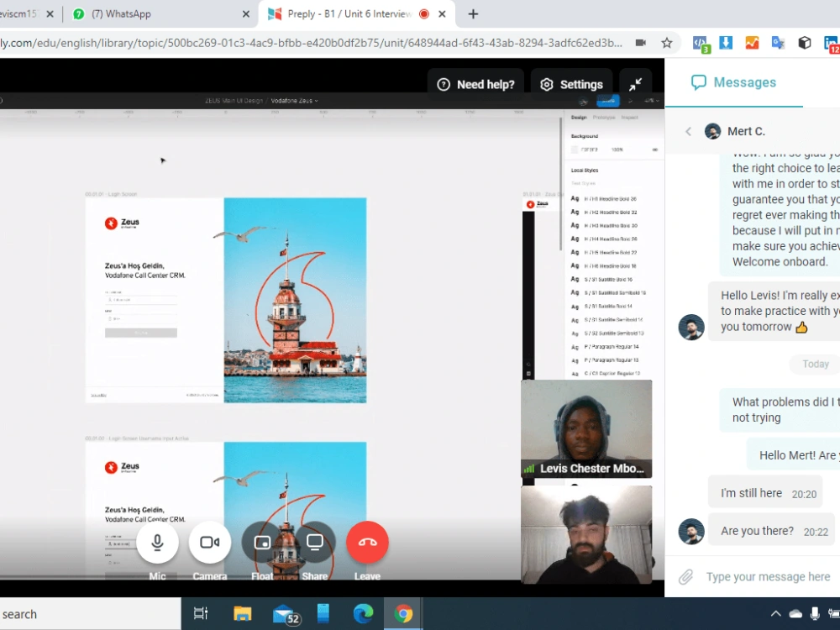Click the Float picture-in-picture button
This screenshot has height=630, width=840.
pyautogui.click(x=262, y=542)
